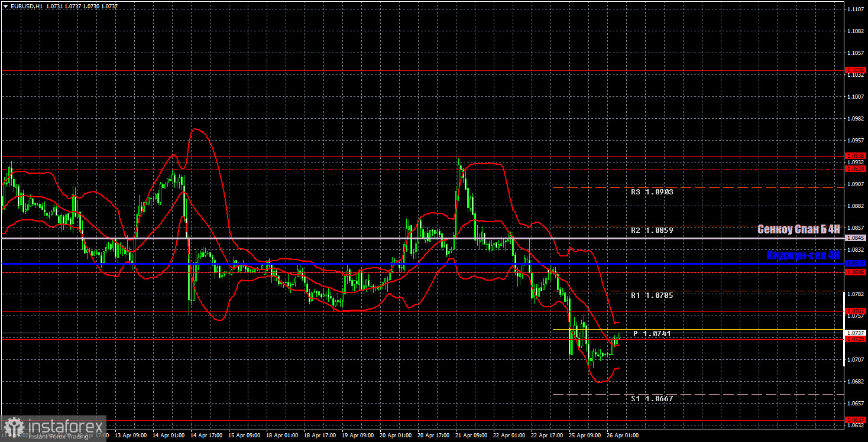Viewport: 868px width, 442px height.
Task: Click the red 1.0806 price tag
Action: point(856,272)
